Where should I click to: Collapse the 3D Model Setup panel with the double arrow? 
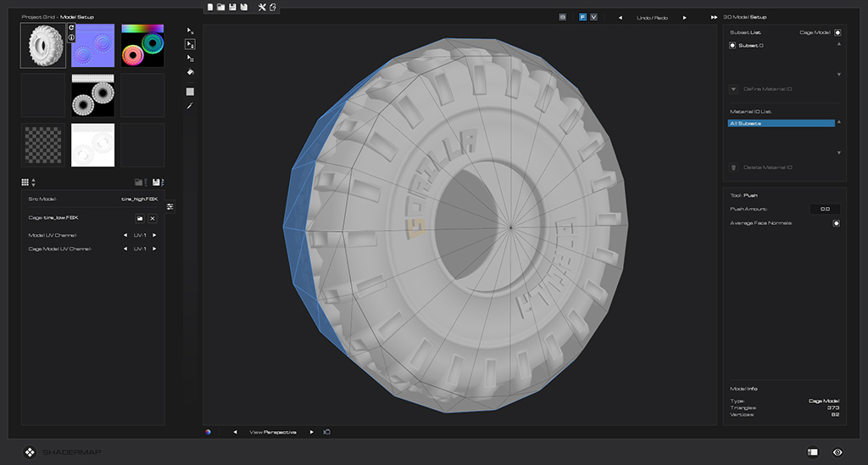(x=714, y=17)
